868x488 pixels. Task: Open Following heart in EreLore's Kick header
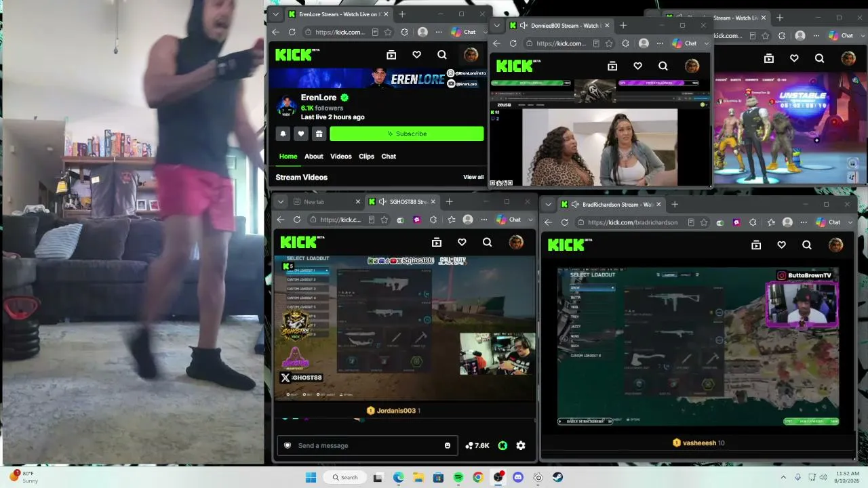[x=416, y=55]
